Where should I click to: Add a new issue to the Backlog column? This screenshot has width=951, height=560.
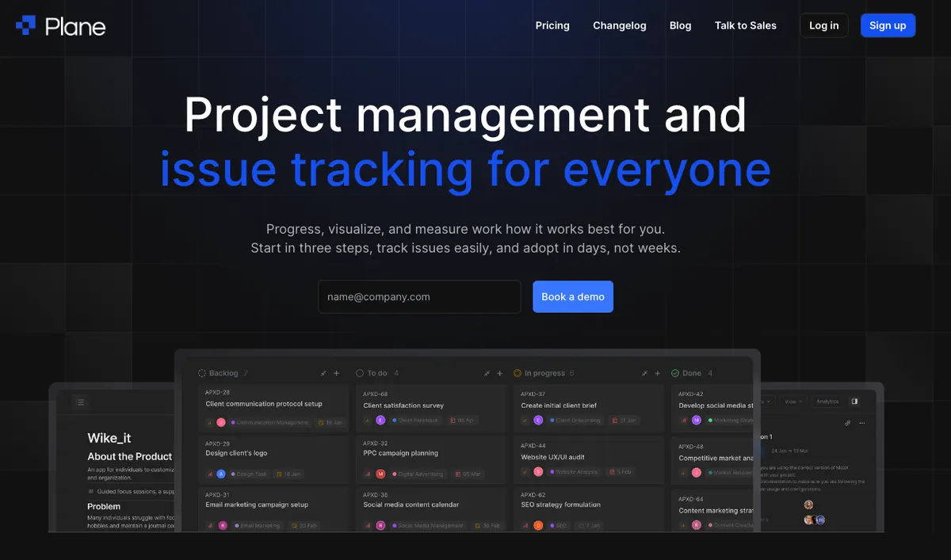[x=336, y=373]
